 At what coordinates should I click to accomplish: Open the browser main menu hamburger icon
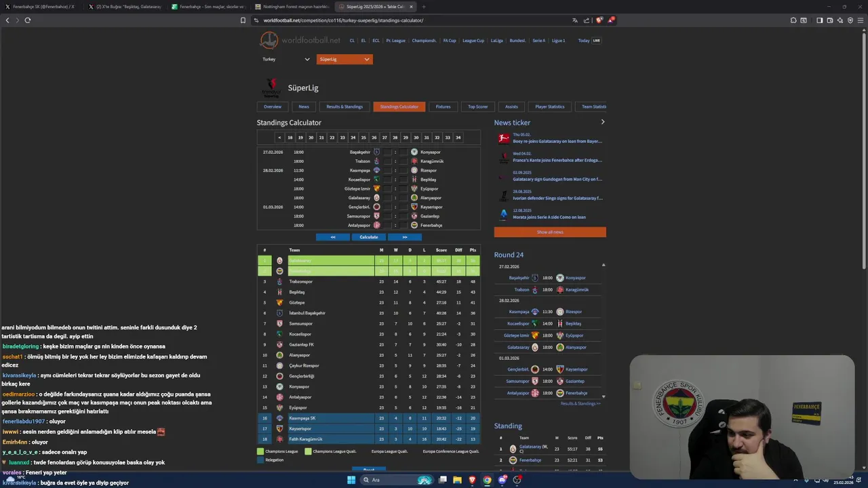[x=861, y=20]
